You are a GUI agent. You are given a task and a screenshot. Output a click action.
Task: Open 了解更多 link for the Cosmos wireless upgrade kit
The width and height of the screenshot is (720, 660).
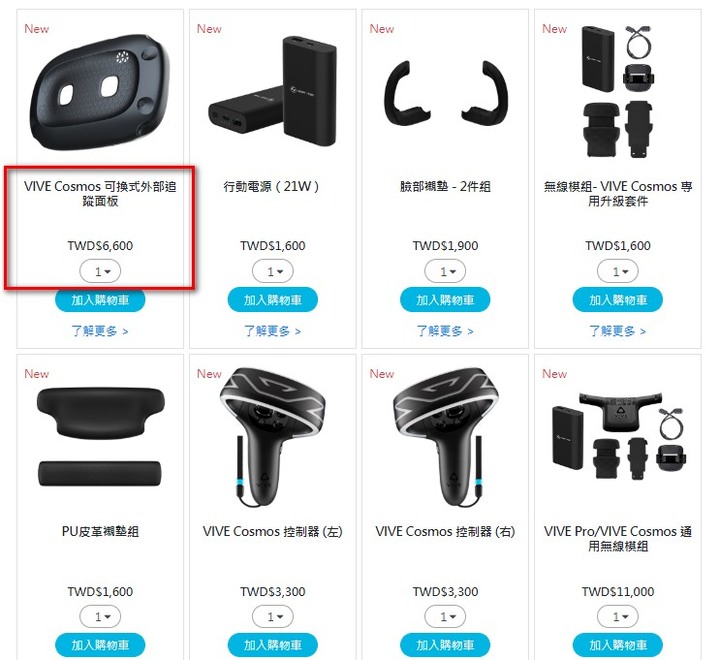(x=618, y=331)
